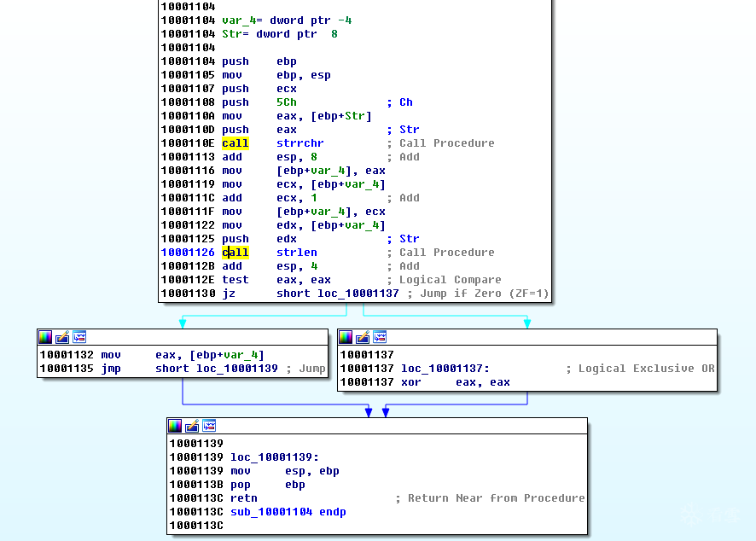Click the edit icon on the loc_10001137 node
Screen dimensions: 756x541
pyautogui.click(x=363, y=337)
